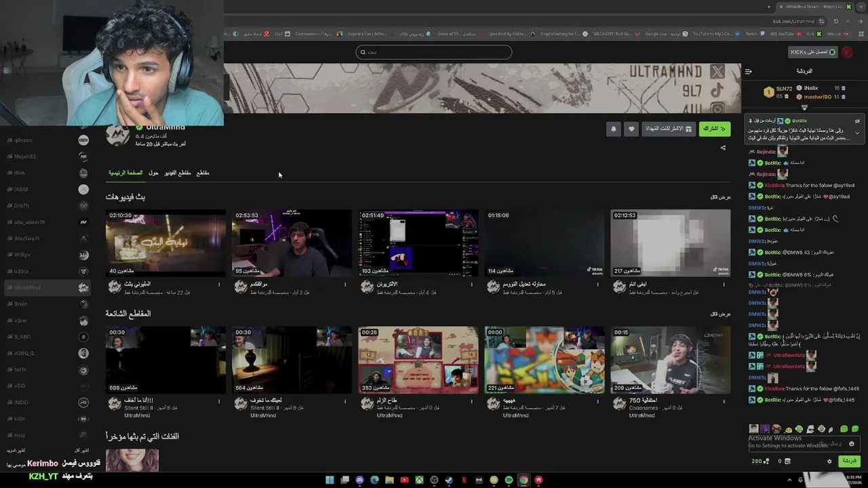Open options menu of 01:15:06 video
Viewport: 868px width, 488px height.
tap(597, 285)
